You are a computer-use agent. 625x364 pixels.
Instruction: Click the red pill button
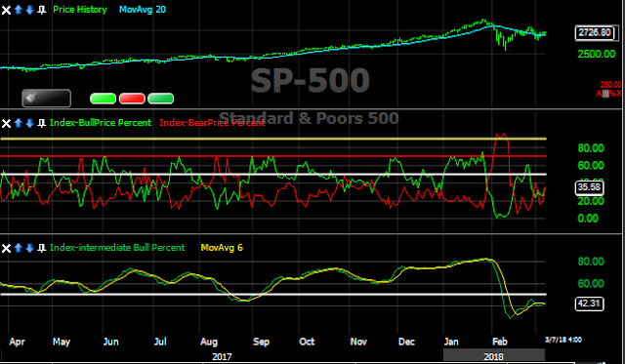pos(132,99)
